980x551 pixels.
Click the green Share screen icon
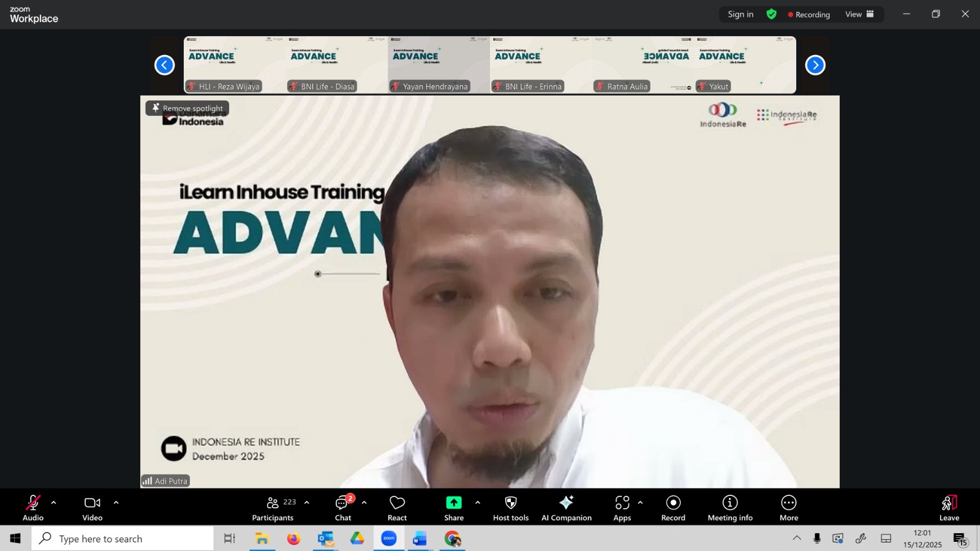(454, 503)
